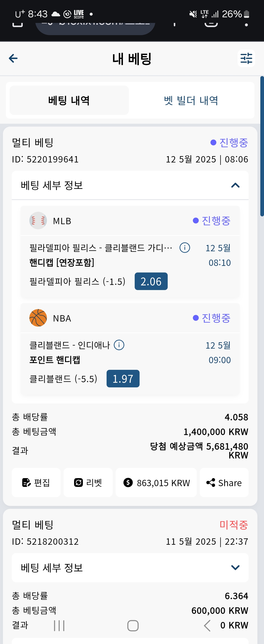Select the 베팅 내역 tab
Viewport: 264px width, 644px height.
(x=69, y=100)
